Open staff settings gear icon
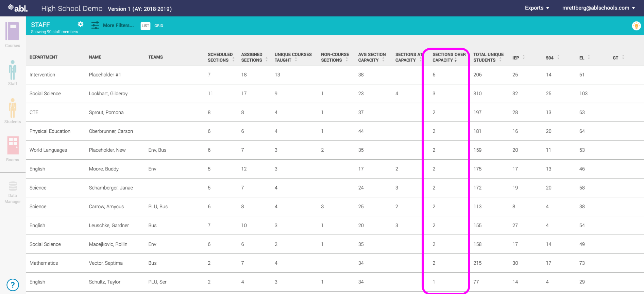Image resolution: width=644 pixels, height=294 pixels. click(x=81, y=24)
